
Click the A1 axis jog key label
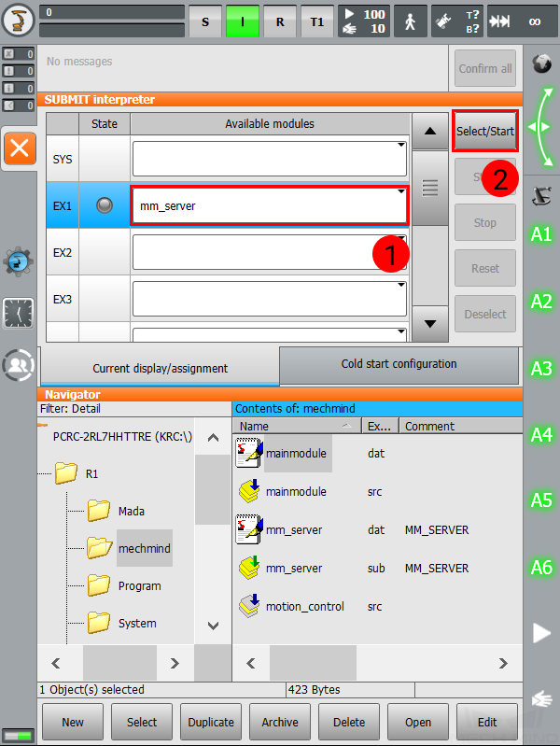coord(541,234)
